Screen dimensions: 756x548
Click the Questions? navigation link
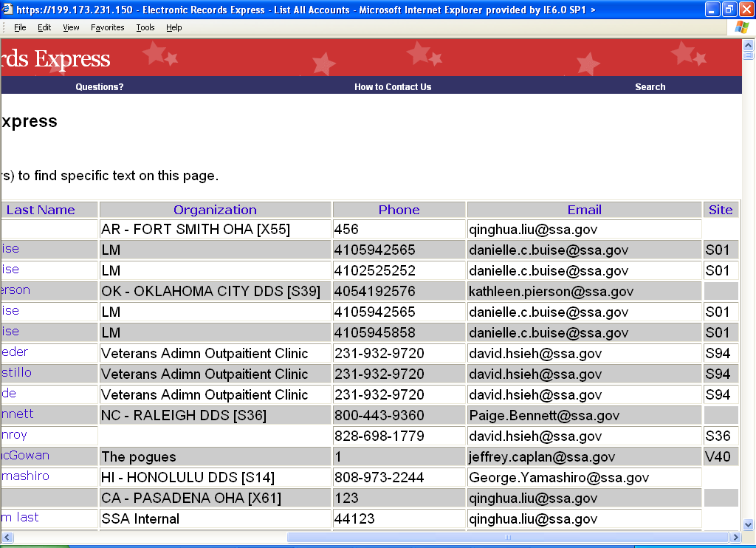click(x=99, y=87)
